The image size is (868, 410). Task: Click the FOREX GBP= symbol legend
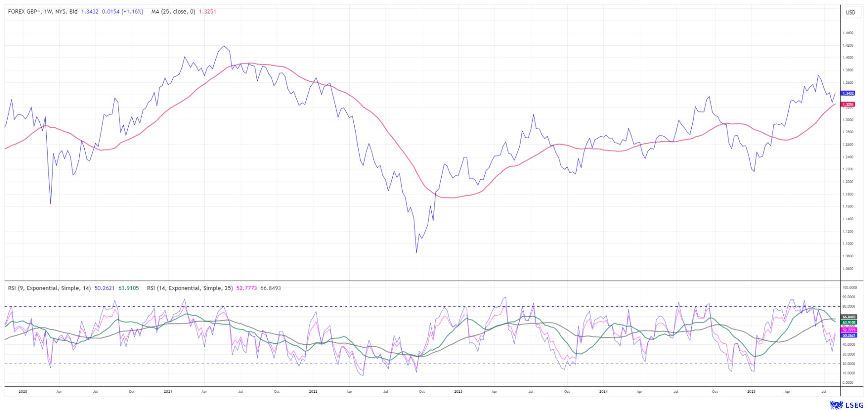point(43,11)
